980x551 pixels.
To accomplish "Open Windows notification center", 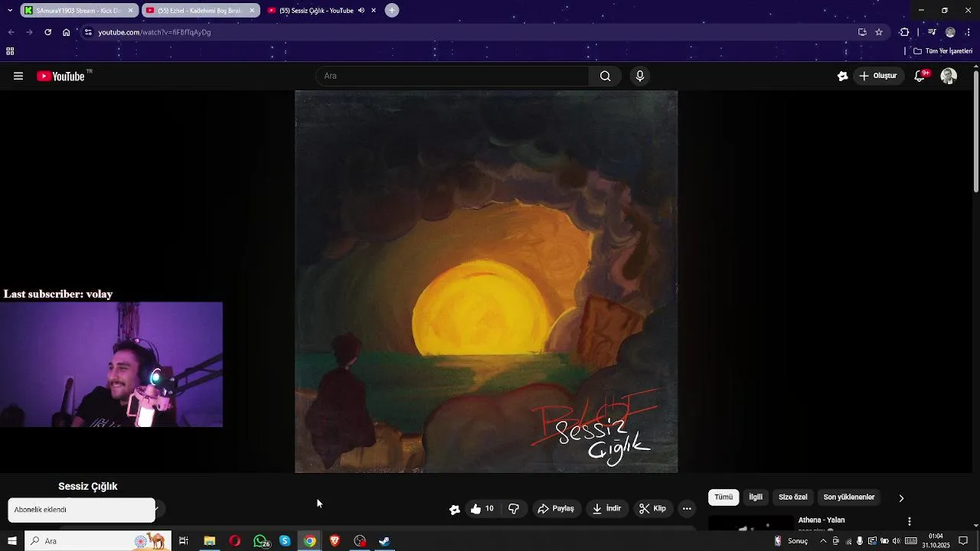I will (x=963, y=541).
